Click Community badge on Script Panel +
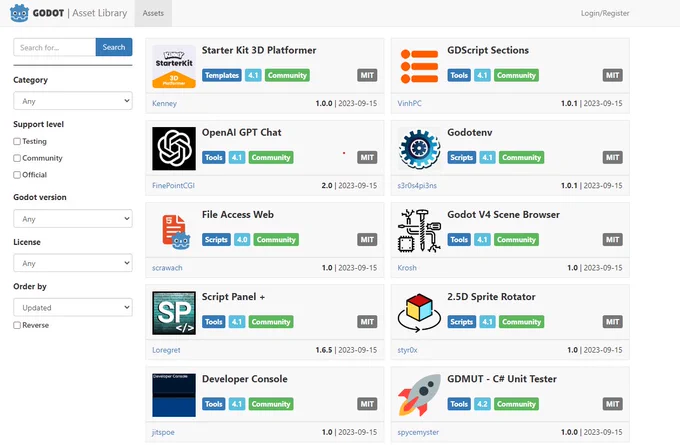 271,322
